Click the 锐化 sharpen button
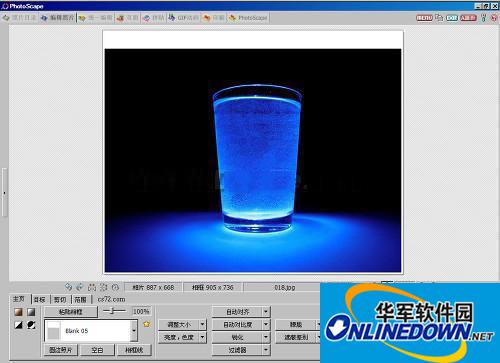Image resolution: width=500 pixels, height=363 pixels. point(237,337)
